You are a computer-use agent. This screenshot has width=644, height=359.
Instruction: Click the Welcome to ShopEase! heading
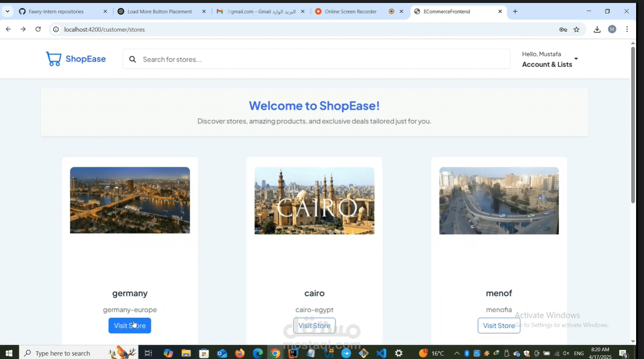314,106
